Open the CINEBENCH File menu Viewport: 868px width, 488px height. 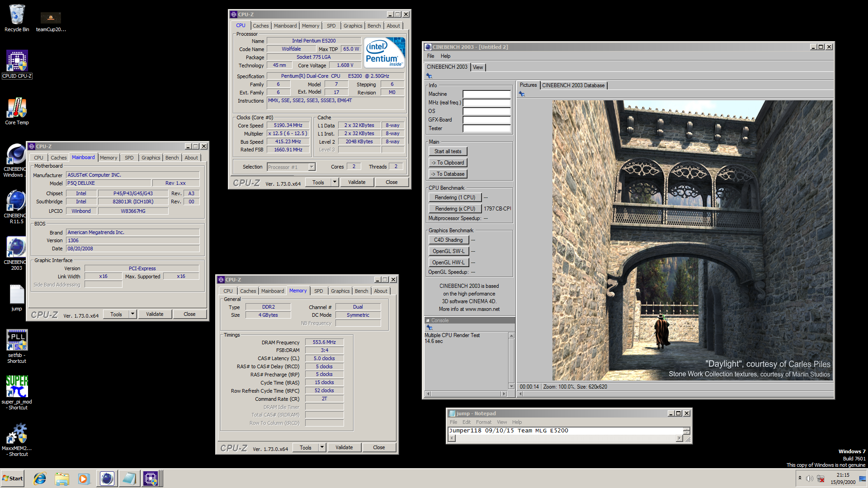(x=430, y=56)
